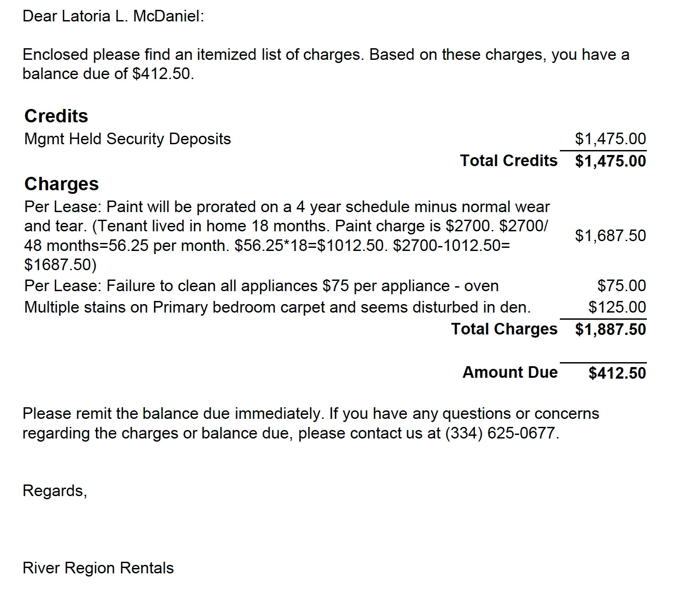Click the phone number (334) 625-0677

[501, 433]
